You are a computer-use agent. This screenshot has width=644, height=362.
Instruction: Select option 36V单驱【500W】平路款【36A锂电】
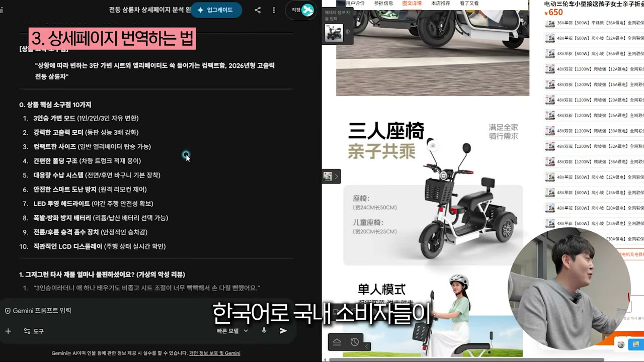tap(594, 23)
